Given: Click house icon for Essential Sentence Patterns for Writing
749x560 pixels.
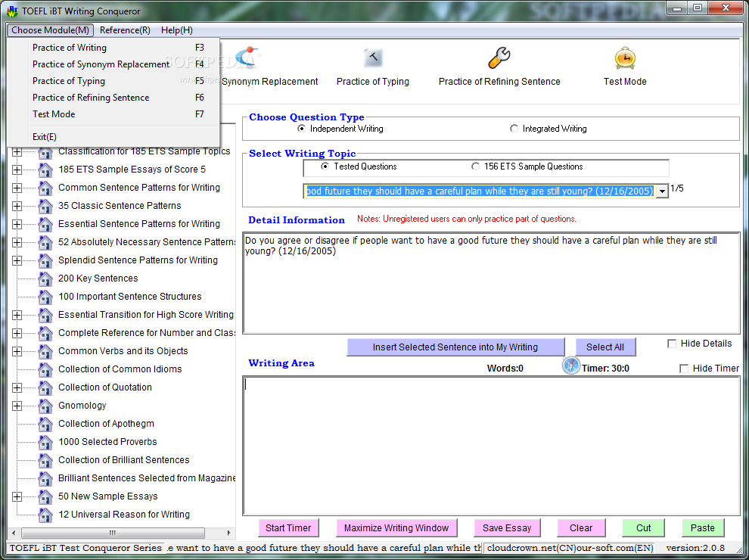Looking at the screenshot, I should tap(45, 224).
